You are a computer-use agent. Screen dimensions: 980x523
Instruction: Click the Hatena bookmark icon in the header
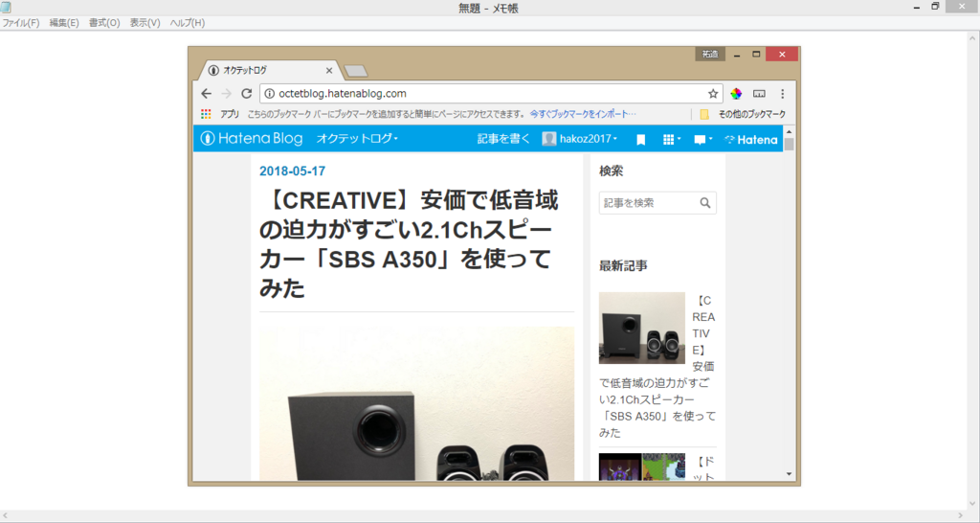coord(640,140)
